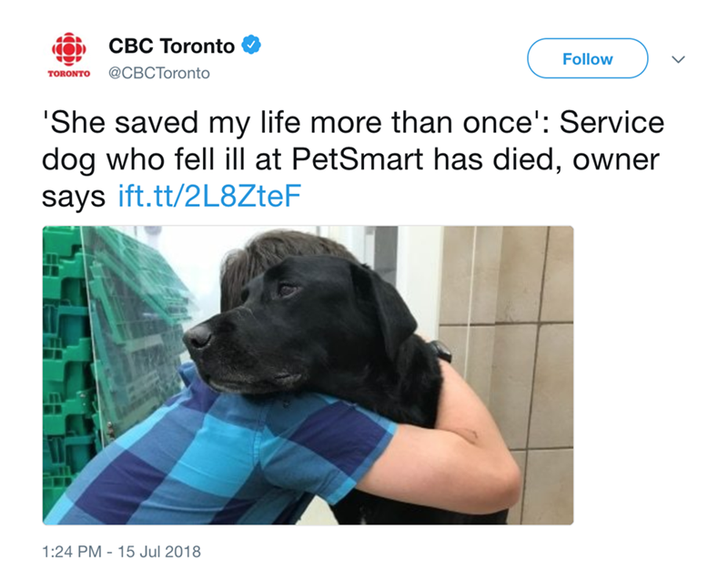Image resolution: width=728 pixels, height=571 pixels.
Task: Click the red TORONTO wordmark under the logo
Action: tap(67, 75)
